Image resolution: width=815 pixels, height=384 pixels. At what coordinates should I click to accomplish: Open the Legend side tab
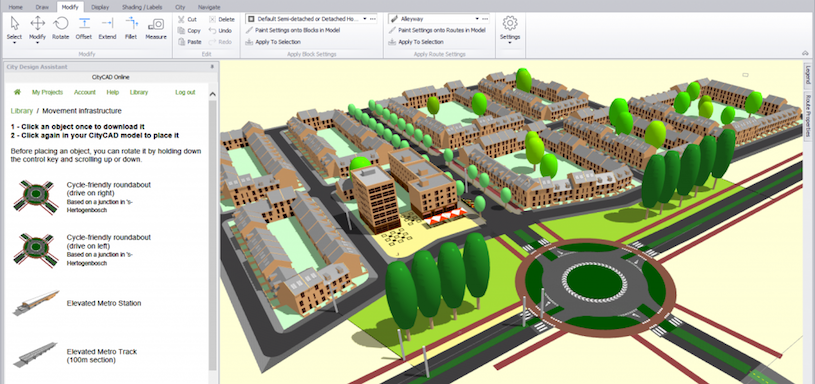(808, 74)
